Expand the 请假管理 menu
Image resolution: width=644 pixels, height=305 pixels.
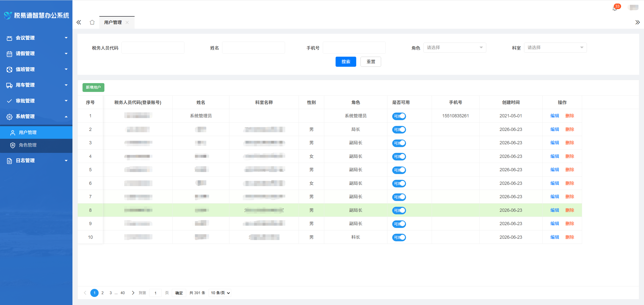36,53
